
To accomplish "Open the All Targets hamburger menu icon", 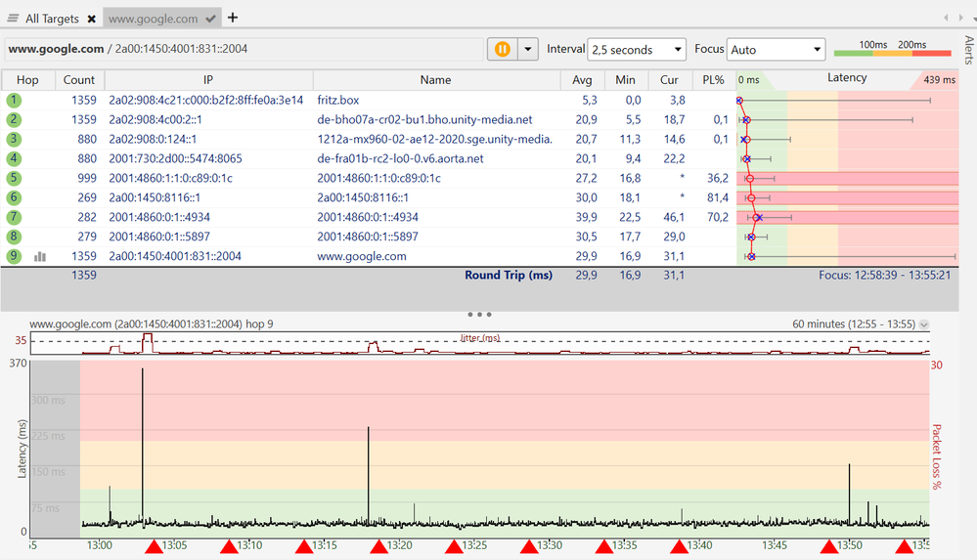I will (x=13, y=18).
